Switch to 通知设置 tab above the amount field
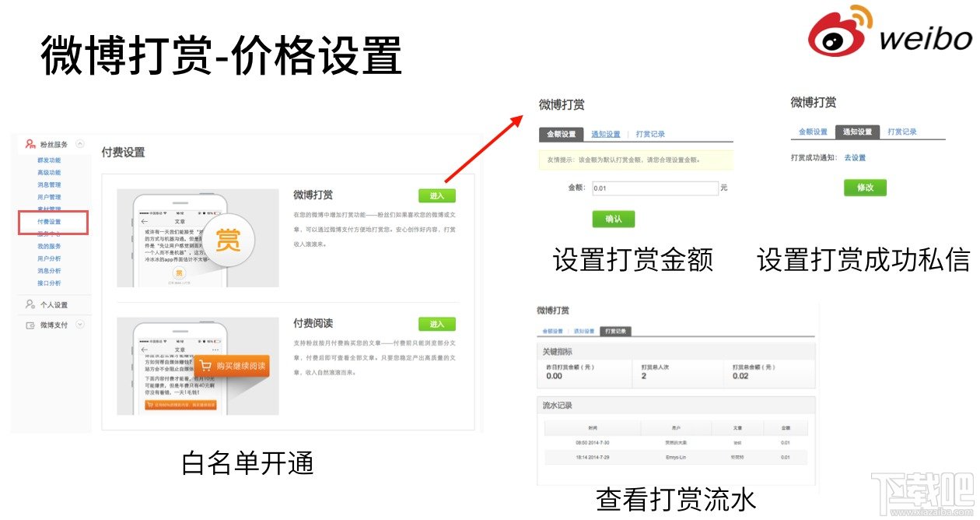980x520 pixels. coord(606,134)
